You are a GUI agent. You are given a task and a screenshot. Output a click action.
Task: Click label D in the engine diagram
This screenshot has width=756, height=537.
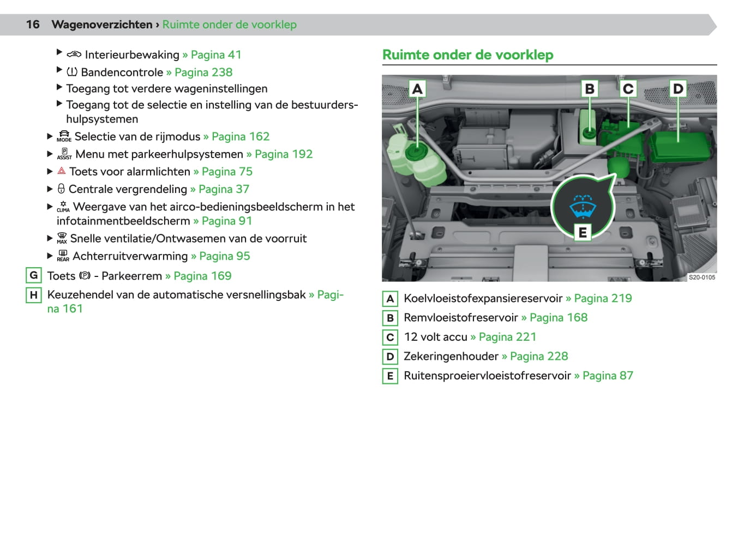click(678, 89)
